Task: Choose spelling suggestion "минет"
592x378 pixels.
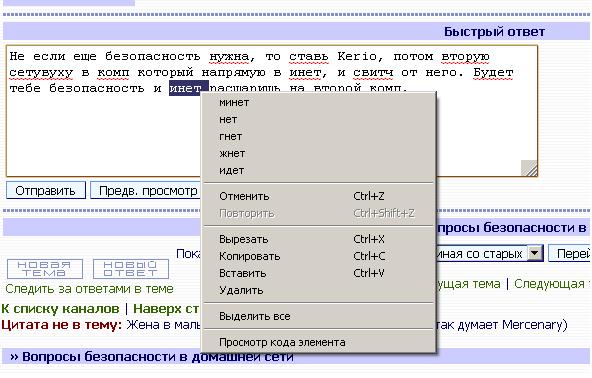Action: (x=319, y=102)
